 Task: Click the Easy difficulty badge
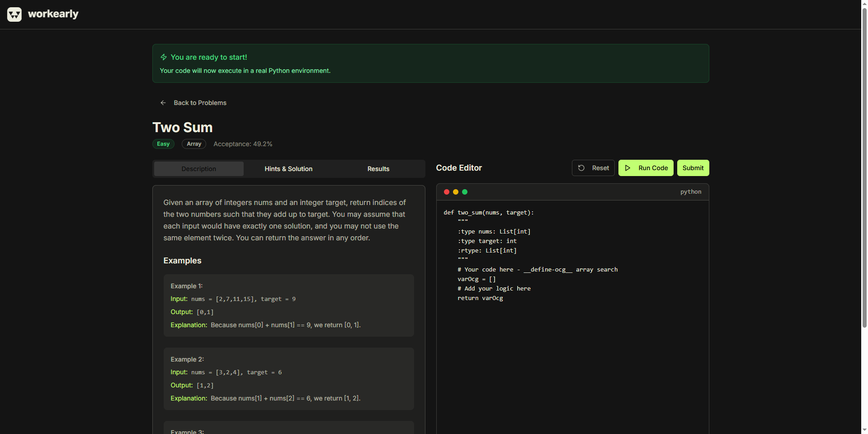point(163,144)
